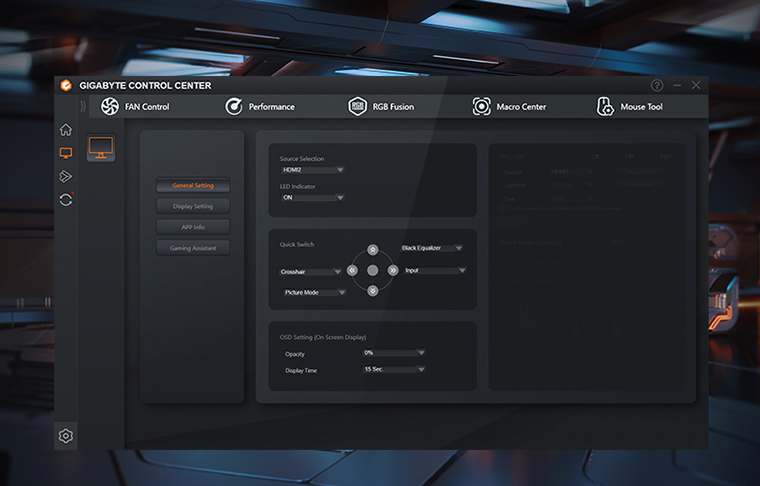Expand the top toolbar with double chevron

[83, 106]
